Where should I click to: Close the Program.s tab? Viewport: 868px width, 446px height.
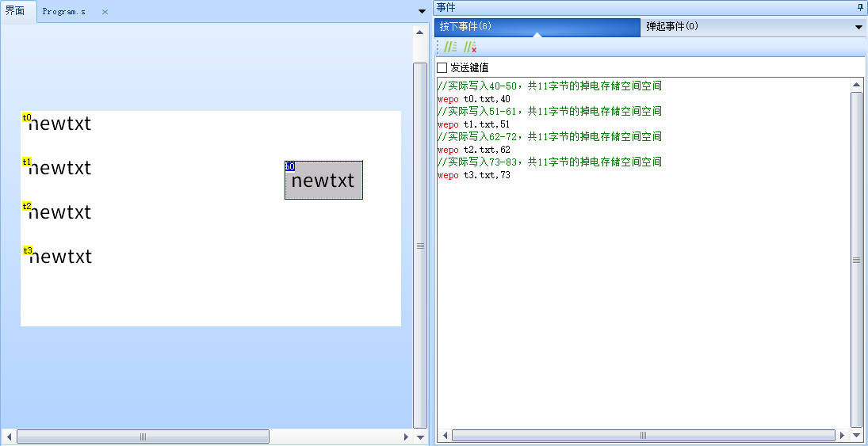point(105,12)
